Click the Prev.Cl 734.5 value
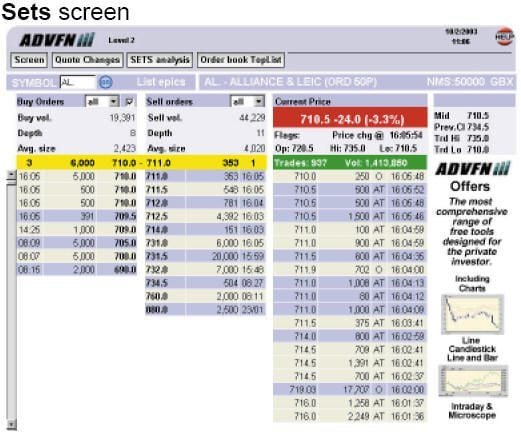 pos(478,127)
